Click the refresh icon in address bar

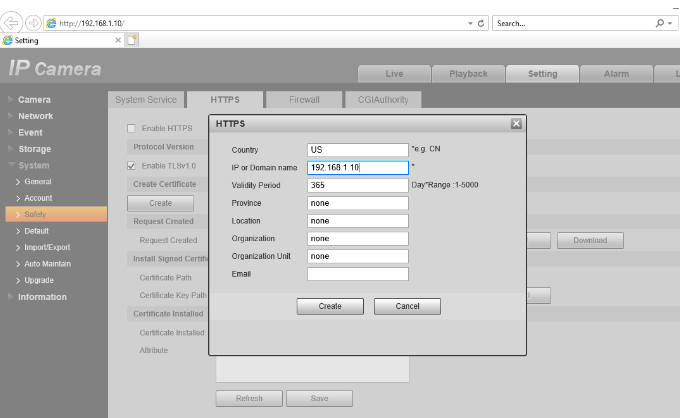coord(481,23)
